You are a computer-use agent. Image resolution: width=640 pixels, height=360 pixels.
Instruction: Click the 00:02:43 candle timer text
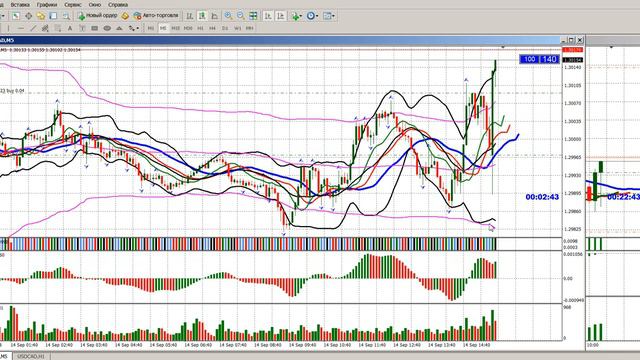pos(542,197)
